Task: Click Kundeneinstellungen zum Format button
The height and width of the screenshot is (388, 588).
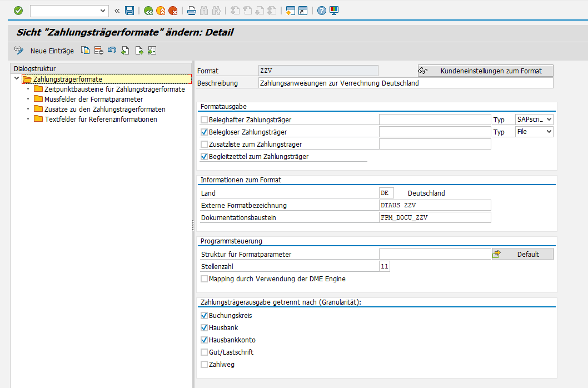Action: coord(486,71)
